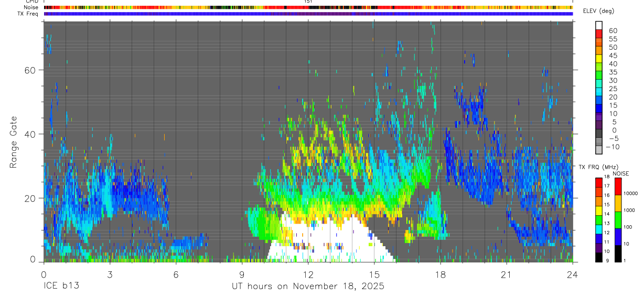
Task: Click the 'TX Freq' strip label at top left
Action: coord(28,14)
